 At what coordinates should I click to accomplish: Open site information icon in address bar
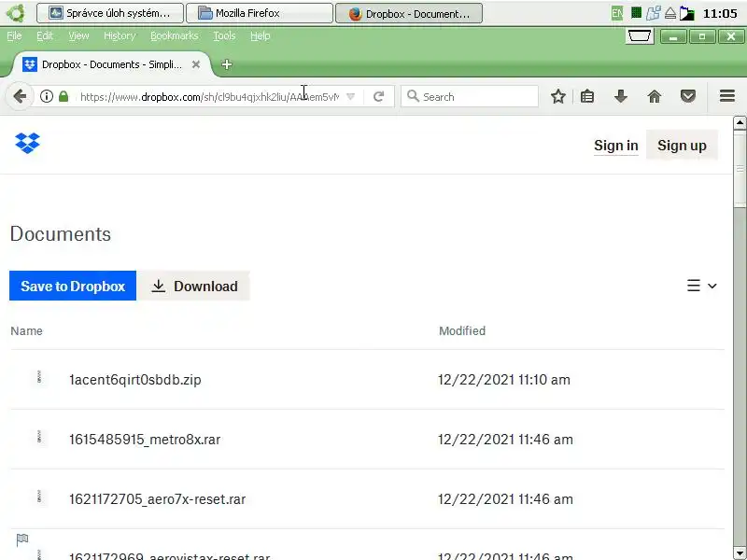point(46,97)
